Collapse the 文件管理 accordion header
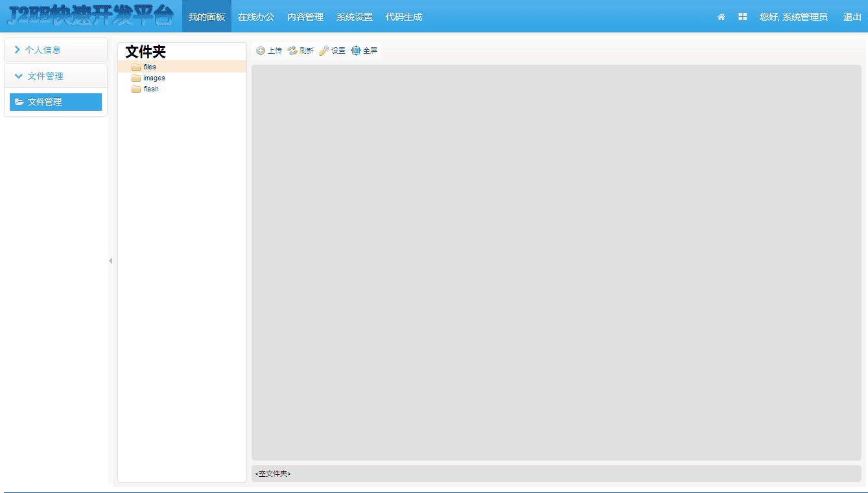The height and width of the screenshot is (493, 868). pos(56,76)
